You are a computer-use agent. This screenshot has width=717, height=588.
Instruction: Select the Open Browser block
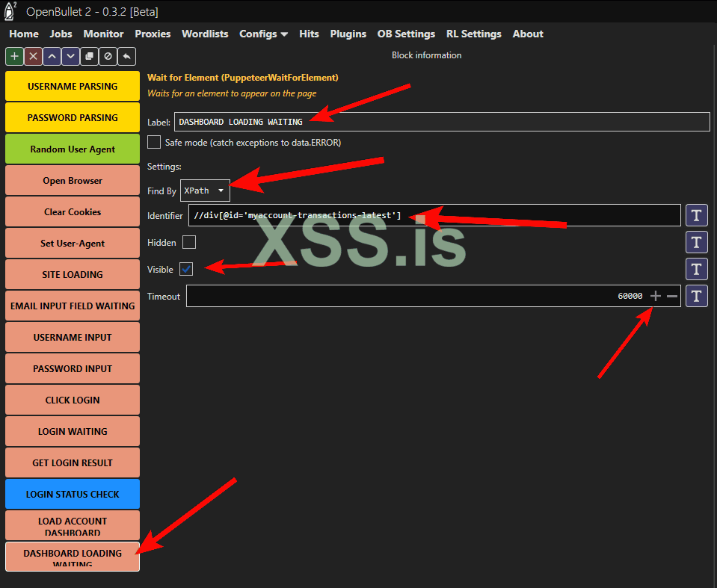pos(73,181)
